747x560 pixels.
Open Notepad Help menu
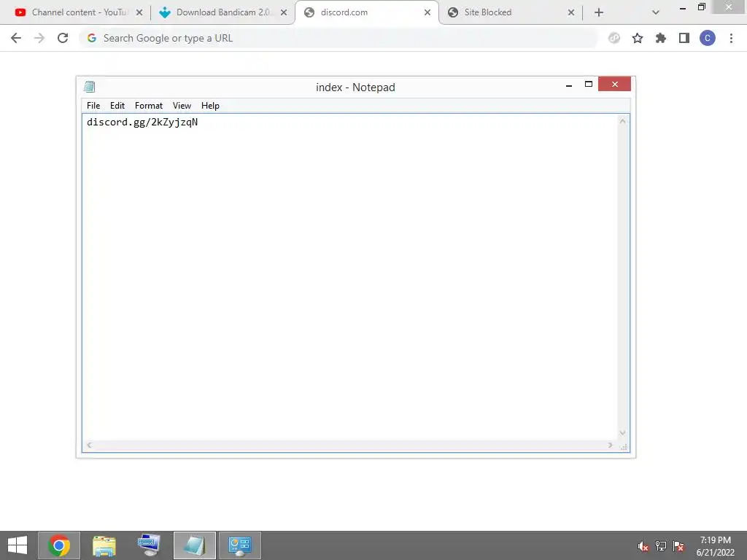[x=210, y=106]
